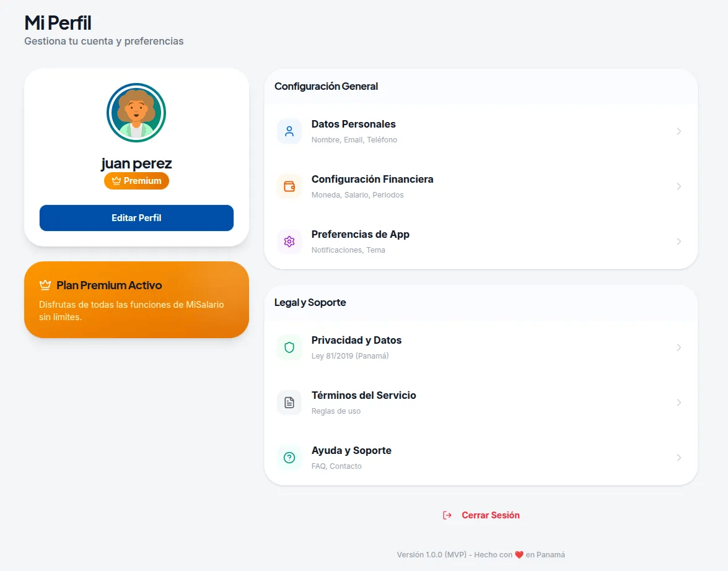Click the juan perez avatar picture
This screenshot has height=571, width=728.
click(136, 112)
